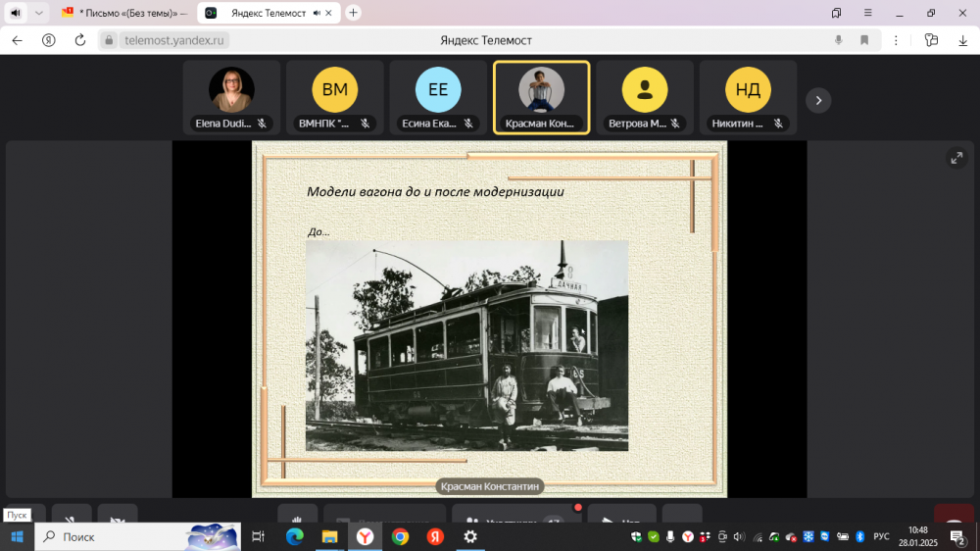The height and width of the screenshot is (551, 980).
Task: Expand the shared presentation to fullscreen
Action: tap(955, 158)
